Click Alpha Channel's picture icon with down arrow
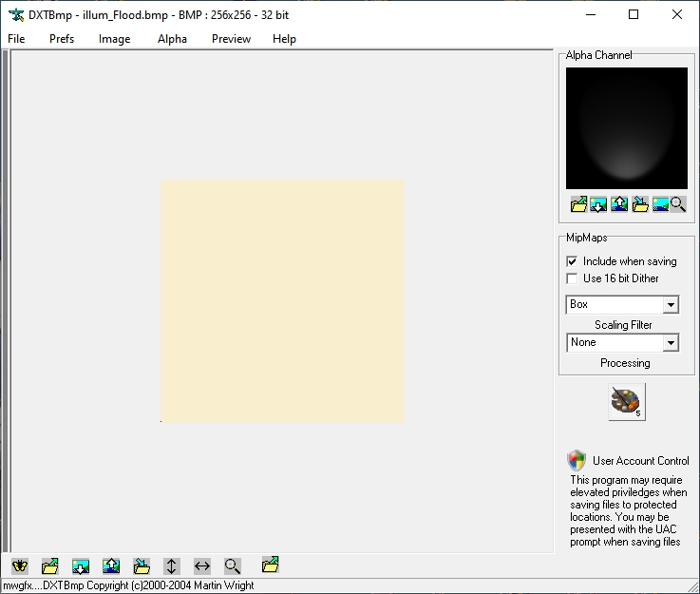Image resolution: width=700 pixels, height=594 pixels. [x=598, y=204]
